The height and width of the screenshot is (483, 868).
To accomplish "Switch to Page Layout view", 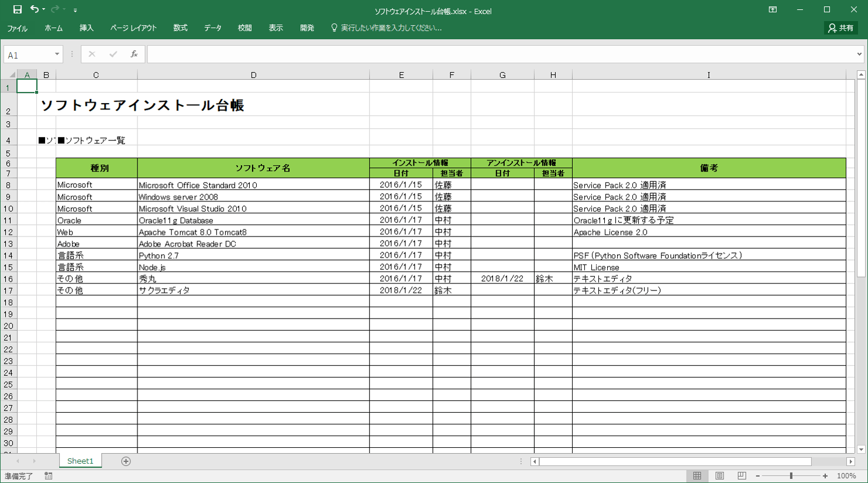I will pyautogui.click(x=719, y=476).
